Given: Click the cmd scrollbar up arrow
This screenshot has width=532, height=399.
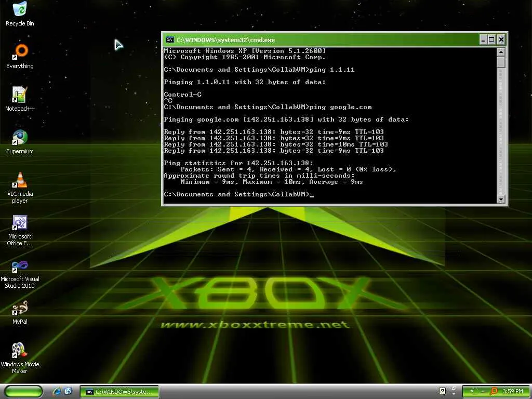Looking at the screenshot, I should 501,52.
